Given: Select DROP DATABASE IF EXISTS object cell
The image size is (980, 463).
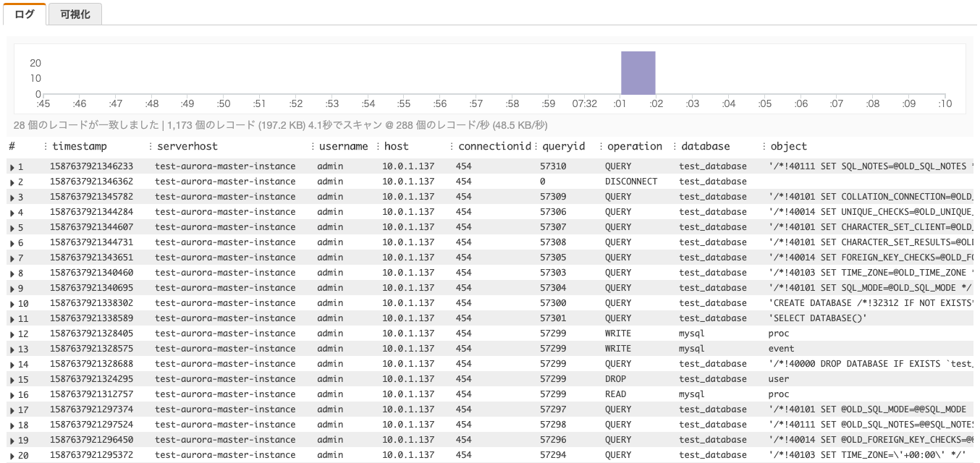Looking at the screenshot, I should tap(871, 364).
